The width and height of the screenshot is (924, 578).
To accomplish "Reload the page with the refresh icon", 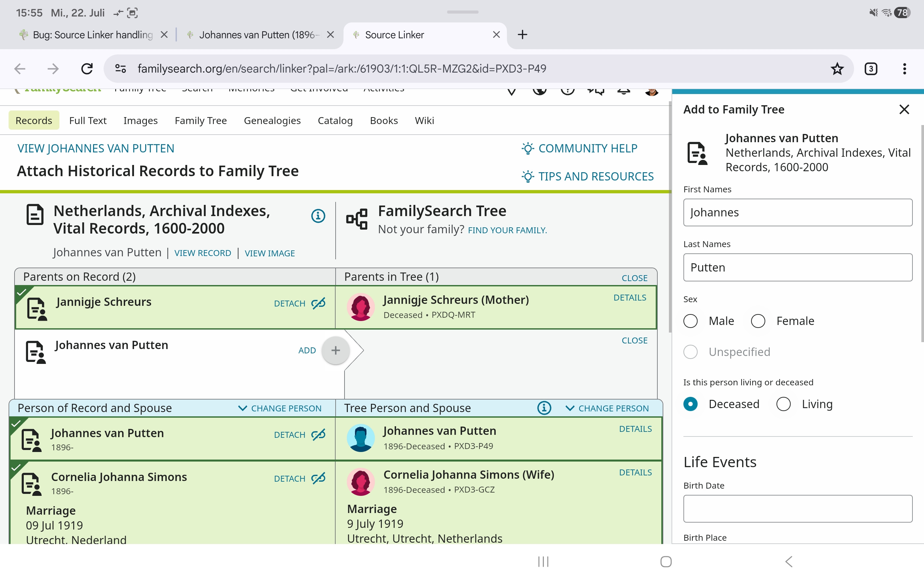I will point(87,69).
